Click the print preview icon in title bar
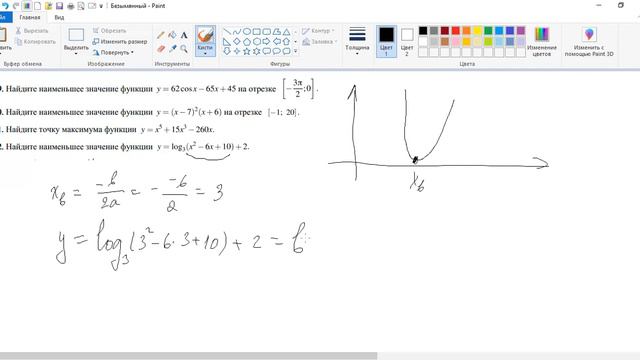640x360 pixels. point(81,6)
